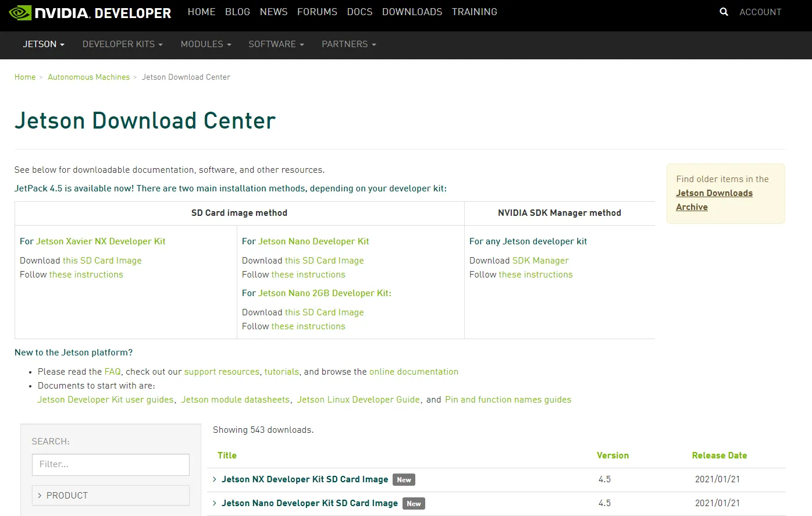812x516 pixels.
Task: Open the News page
Action: (x=273, y=12)
